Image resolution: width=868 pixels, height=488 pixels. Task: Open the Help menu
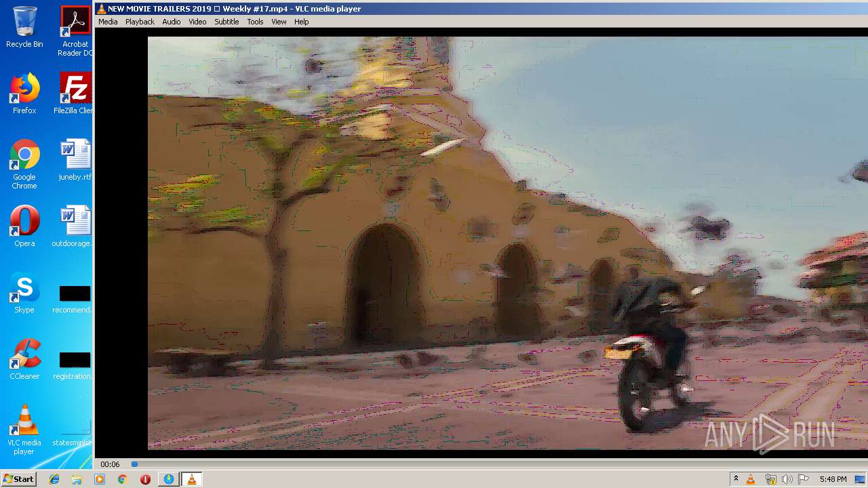302,22
